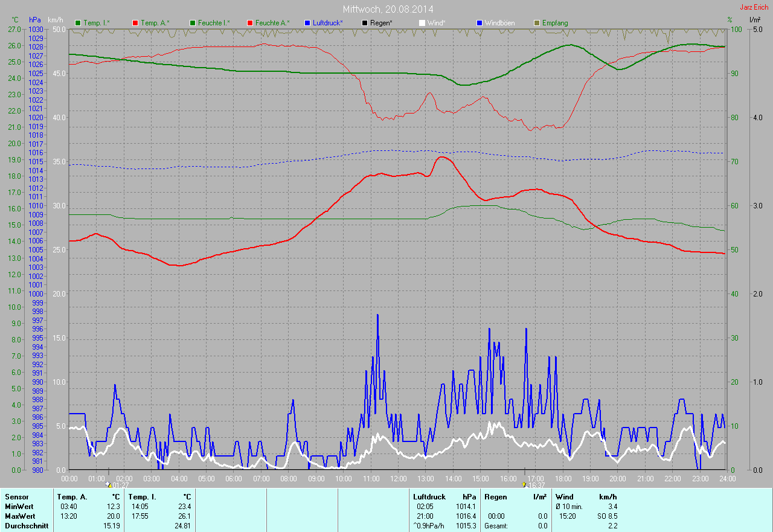Click the MaxWert row label
Image resolution: width=773 pixels, height=532 pixels.
coord(20,516)
